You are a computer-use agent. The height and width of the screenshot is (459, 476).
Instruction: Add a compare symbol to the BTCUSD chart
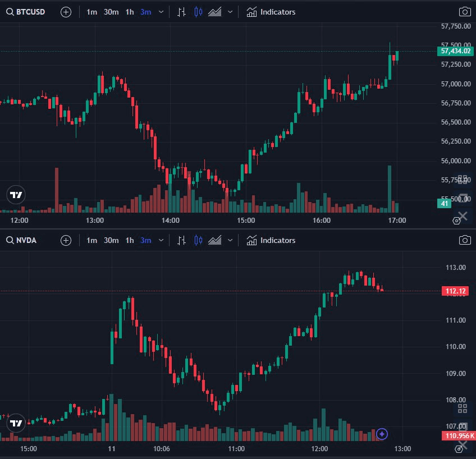(66, 12)
